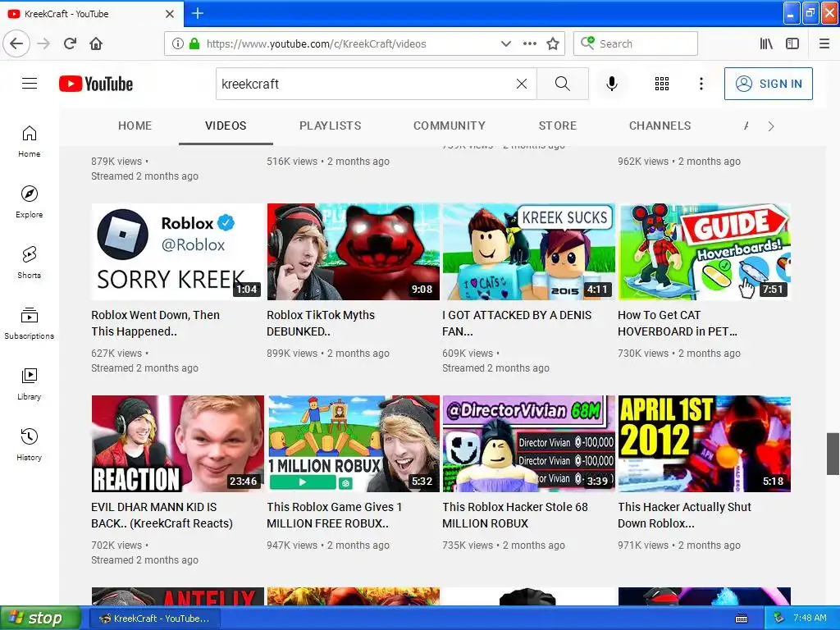Open 'I GOT ATTACKED BY A DENIS FAN...' title
Image resolution: width=840 pixels, height=630 pixels.
[x=517, y=323]
